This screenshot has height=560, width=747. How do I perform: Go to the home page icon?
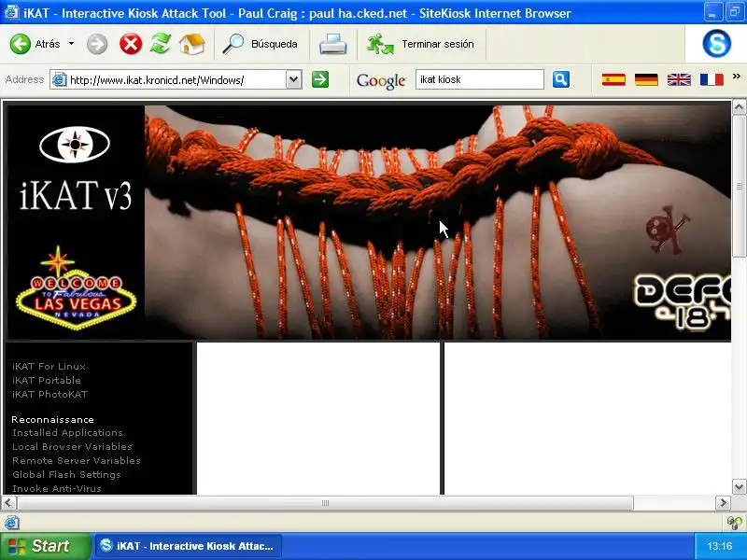[192, 44]
